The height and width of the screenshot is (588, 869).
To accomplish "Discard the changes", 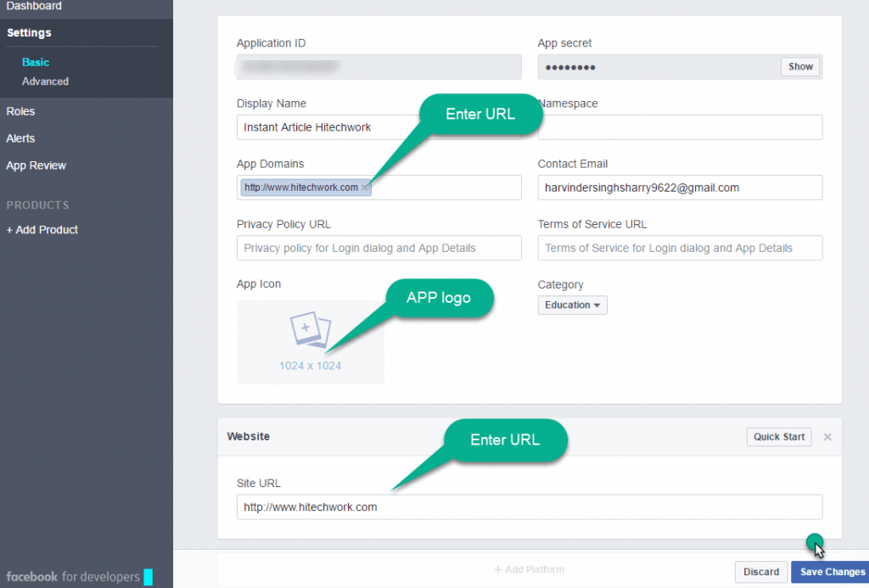I will coord(761,572).
